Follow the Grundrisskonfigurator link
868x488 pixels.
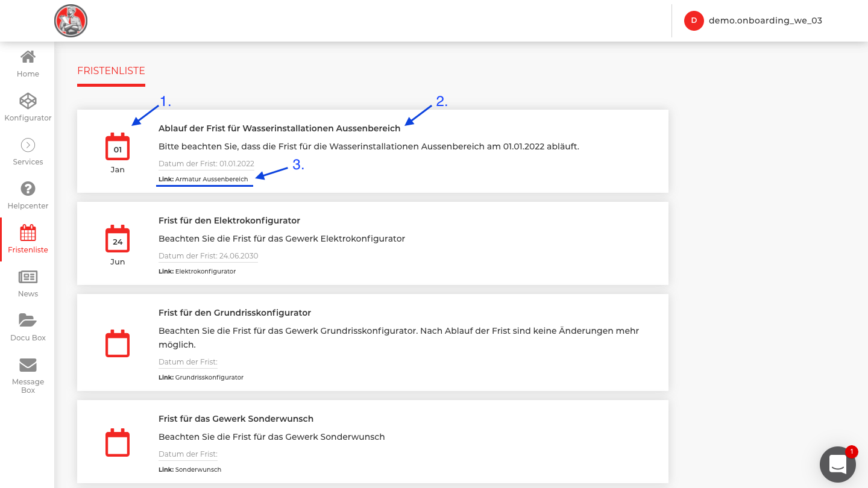tap(209, 377)
